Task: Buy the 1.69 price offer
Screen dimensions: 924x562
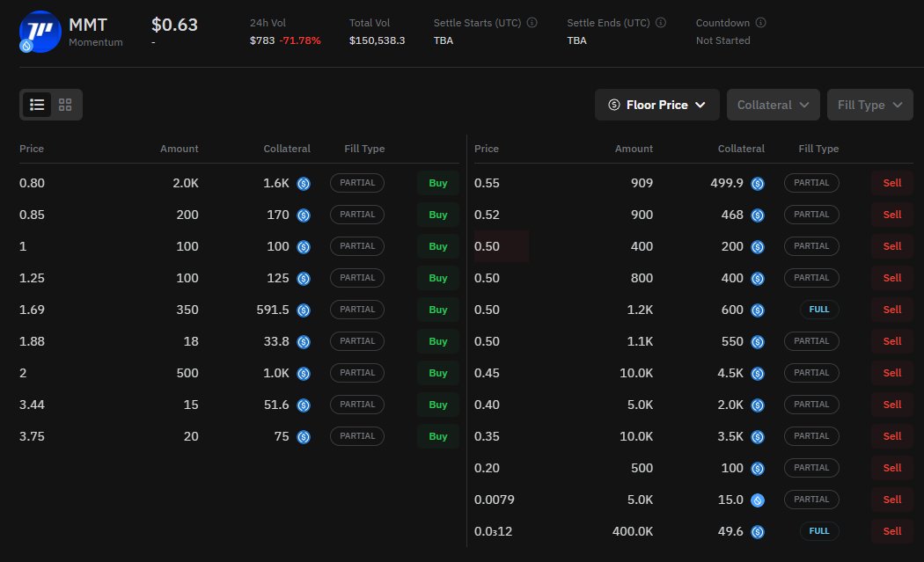Action: 438,310
